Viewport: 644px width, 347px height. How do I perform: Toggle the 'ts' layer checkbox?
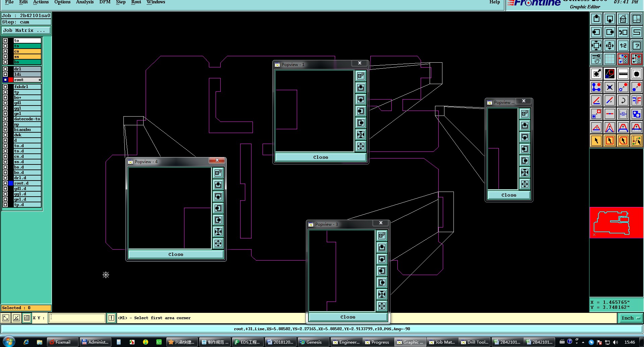pos(5,46)
